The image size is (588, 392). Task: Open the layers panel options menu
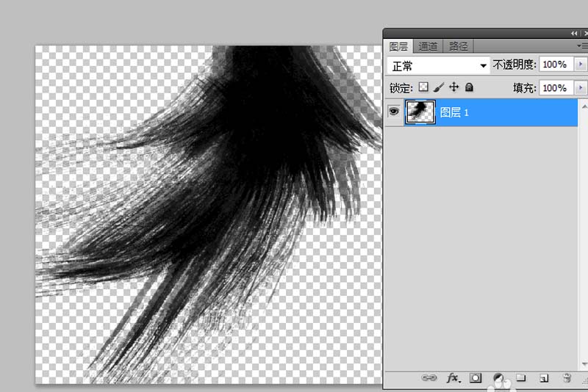click(x=583, y=46)
